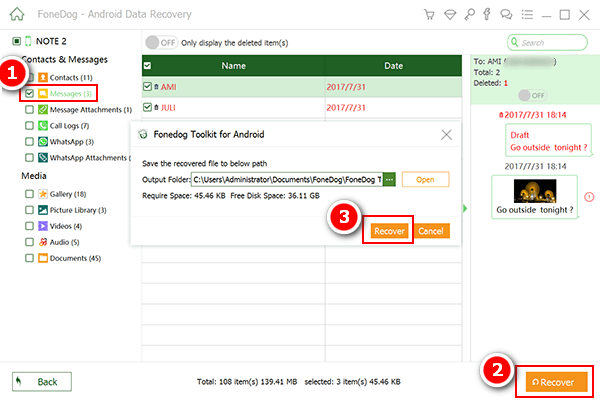
Task: Toggle select-all checkbox in Name header
Action: 147,66
